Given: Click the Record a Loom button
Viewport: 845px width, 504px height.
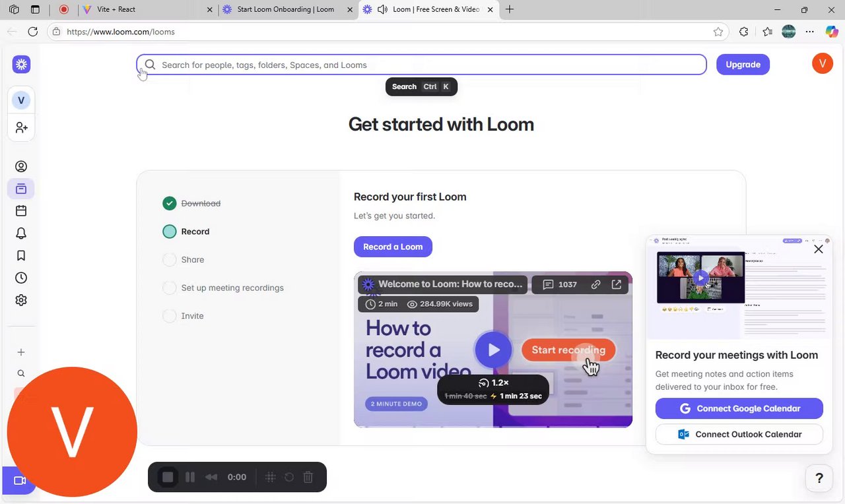Looking at the screenshot, I should point(393,247).
